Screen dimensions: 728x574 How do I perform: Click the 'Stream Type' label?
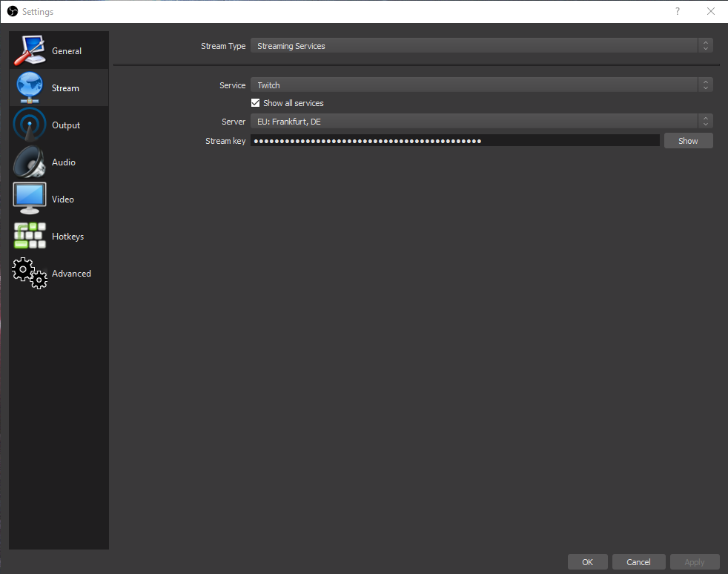tap(223, 46)
